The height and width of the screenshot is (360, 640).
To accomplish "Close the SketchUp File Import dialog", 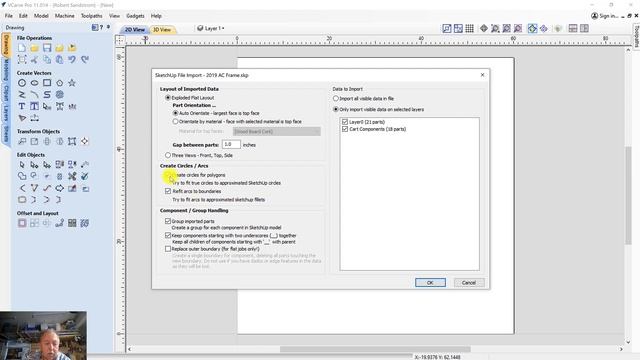I will click(x=482, y=75).
